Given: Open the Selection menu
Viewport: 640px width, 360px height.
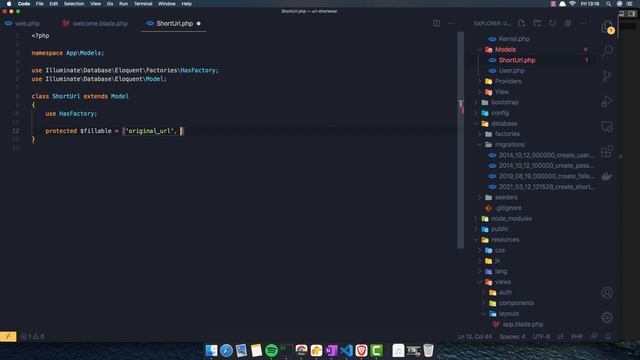Looking at the screenshot, I should [74, 4].
